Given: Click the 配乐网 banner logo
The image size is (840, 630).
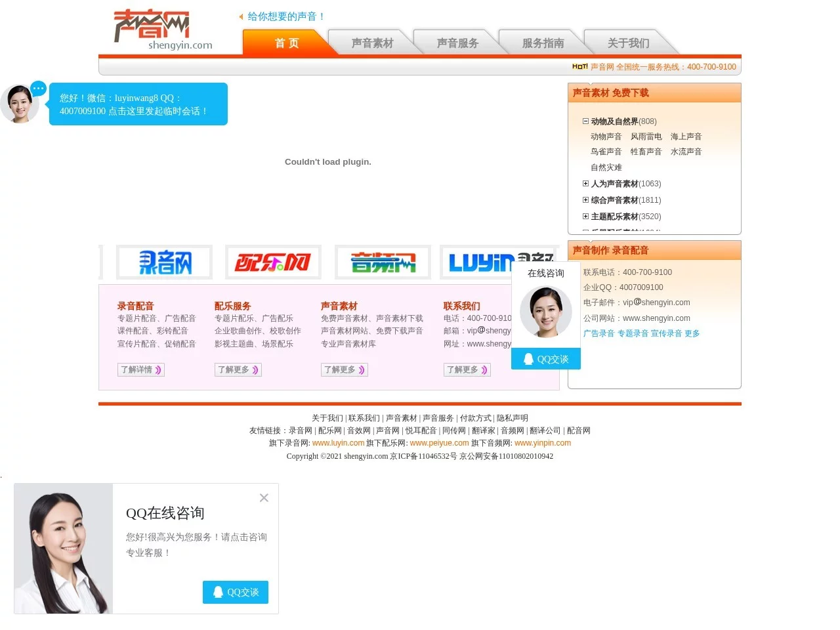Looking at the screenshot, I should (x=273, y=262).
